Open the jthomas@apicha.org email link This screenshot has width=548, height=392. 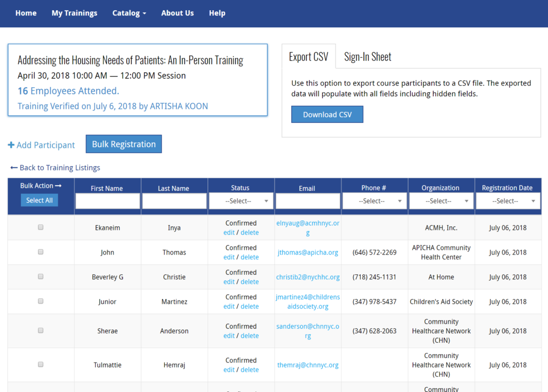[x=308, y=252]
